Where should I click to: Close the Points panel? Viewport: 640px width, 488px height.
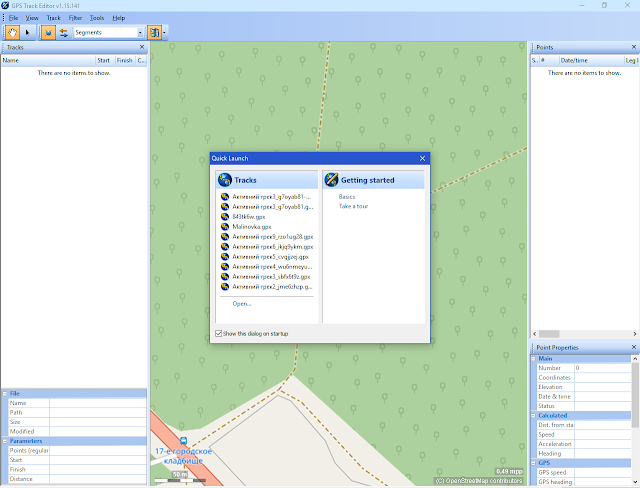click(x=634, y=47)
